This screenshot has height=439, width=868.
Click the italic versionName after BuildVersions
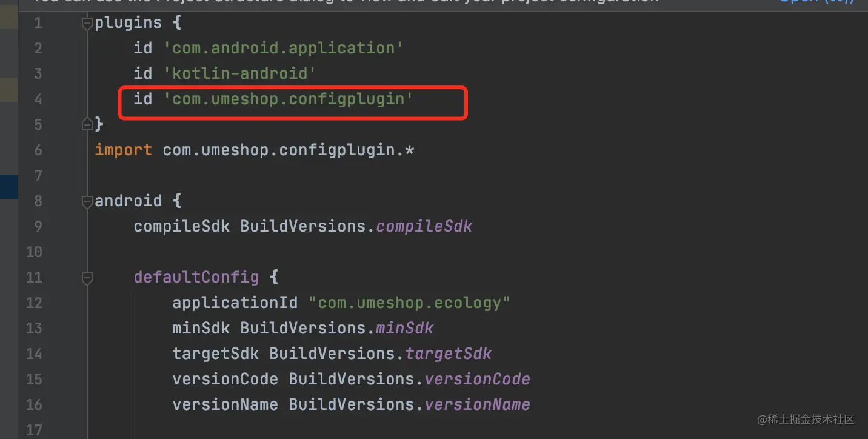(478, 404)
